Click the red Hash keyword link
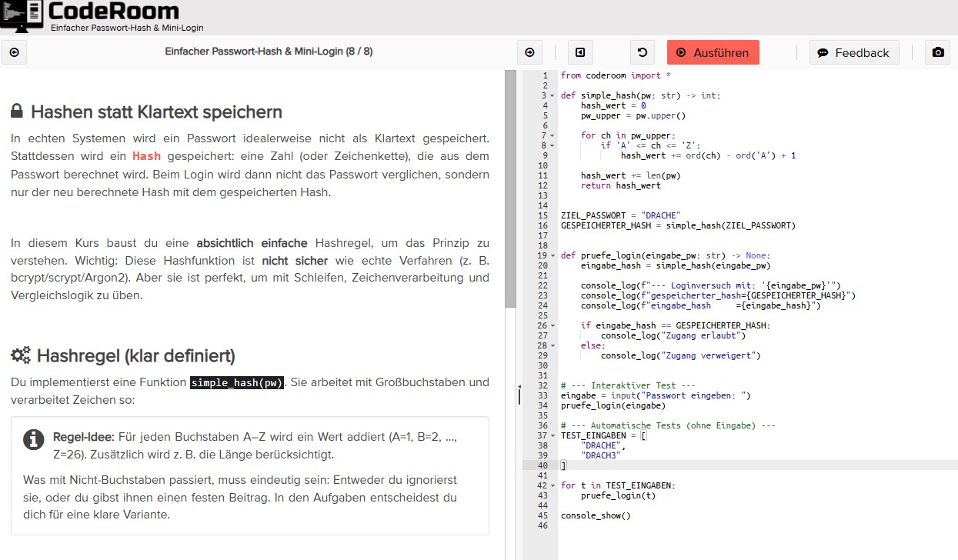The height and width of the screenshot is (560, 958). tap(146, 156)
